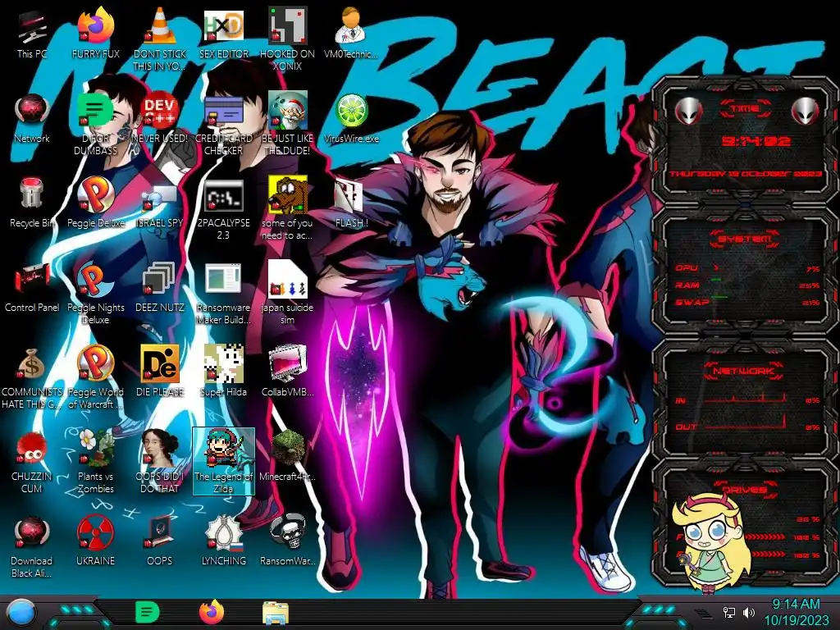The height and width of the screenshot is (630, 840).
Task: Select the HOOKED ON XONIX icon
Action: (287, 39)
